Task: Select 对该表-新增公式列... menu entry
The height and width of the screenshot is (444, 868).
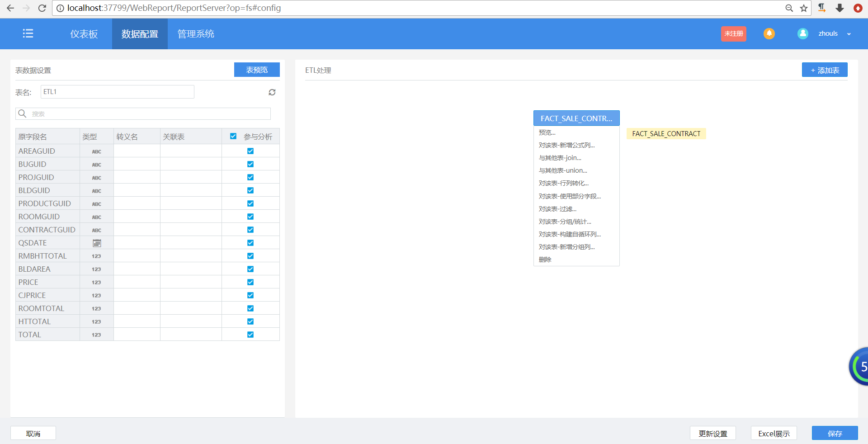Action: click(576, 145)
